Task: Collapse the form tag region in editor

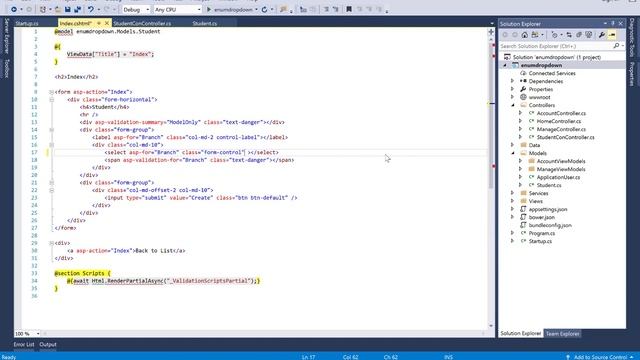Action: click(x=51, y=92)
